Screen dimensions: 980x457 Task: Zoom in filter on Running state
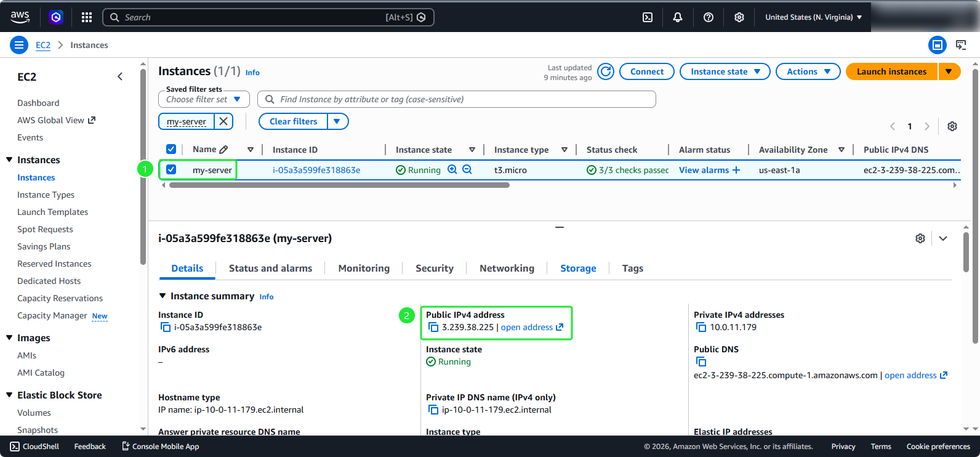pyautogui.click(x=452, y=169)
